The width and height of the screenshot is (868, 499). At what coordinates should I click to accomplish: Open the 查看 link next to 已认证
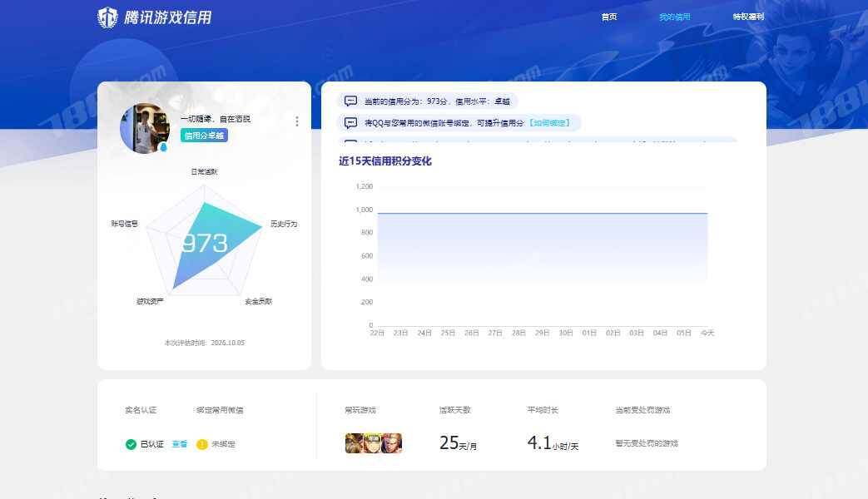pos(180,444)
